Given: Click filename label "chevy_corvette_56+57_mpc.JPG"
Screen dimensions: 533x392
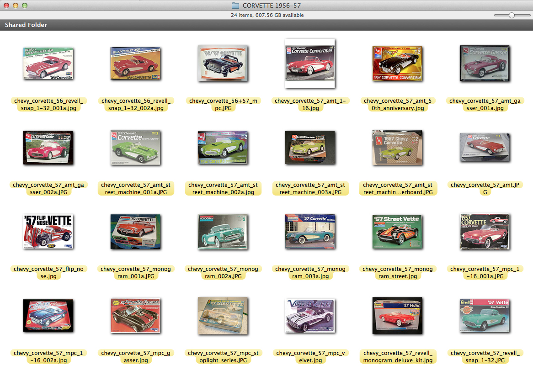Looking at the screenshot, I should pos(223,105).
